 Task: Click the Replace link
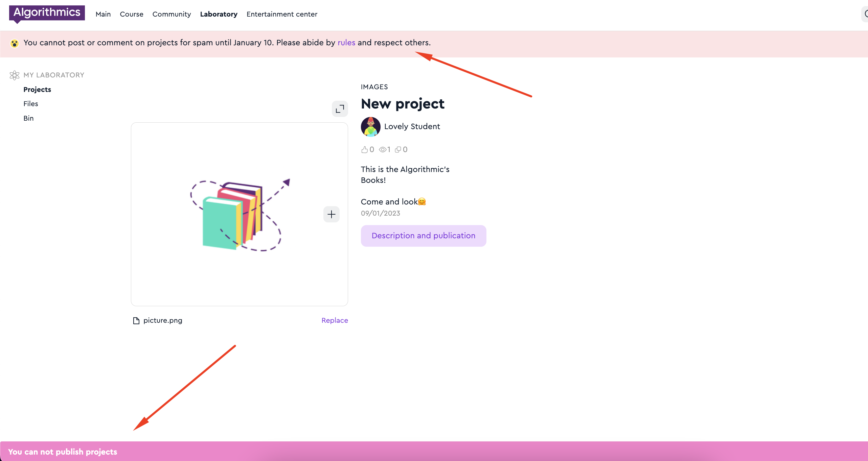coord(334,320)
